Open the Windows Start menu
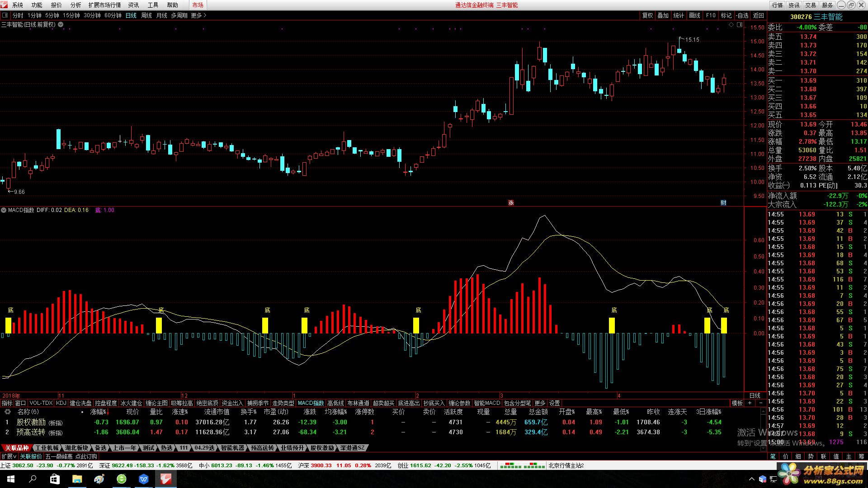 [x=11, y=479]
